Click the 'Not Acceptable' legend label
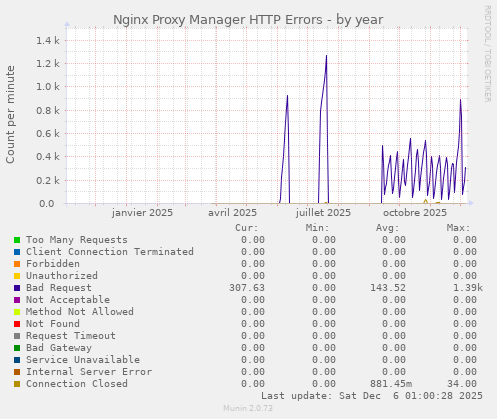Screen dimensions: 497x419 [x=68, y=300]
